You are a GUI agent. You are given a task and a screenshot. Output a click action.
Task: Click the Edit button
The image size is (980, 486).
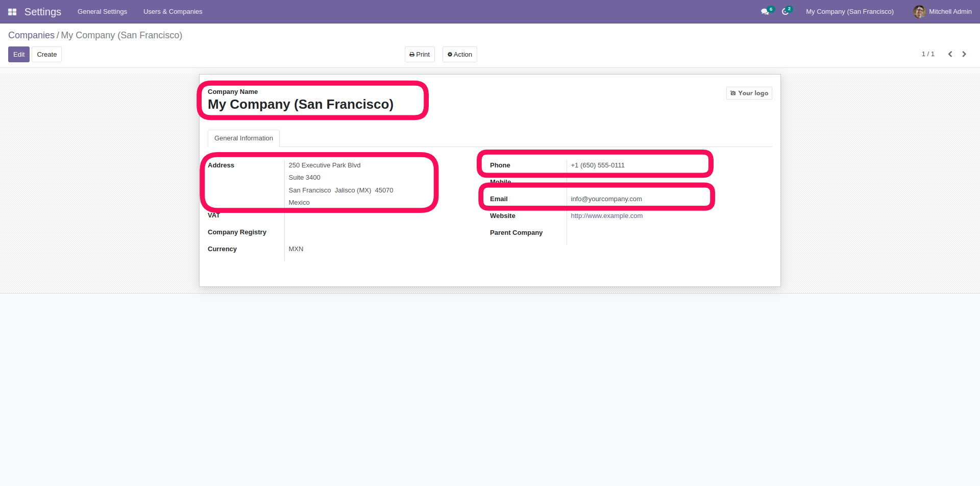coord(19,55)
